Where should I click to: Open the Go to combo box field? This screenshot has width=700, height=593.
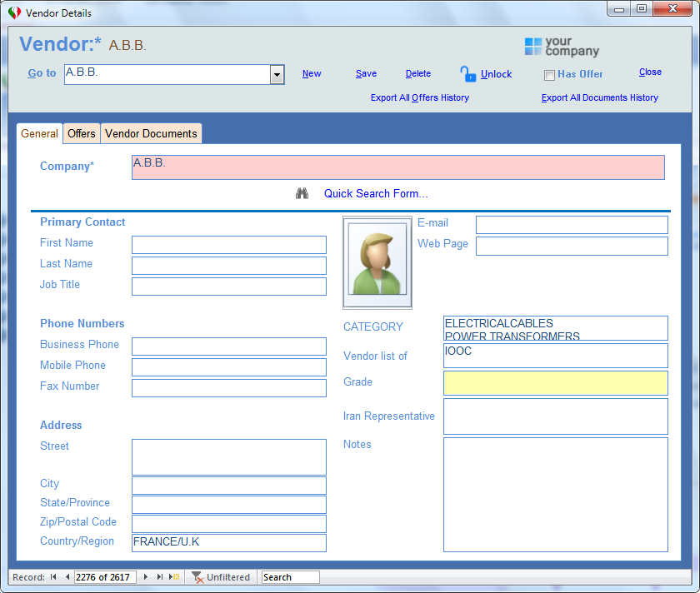[167, 74]
